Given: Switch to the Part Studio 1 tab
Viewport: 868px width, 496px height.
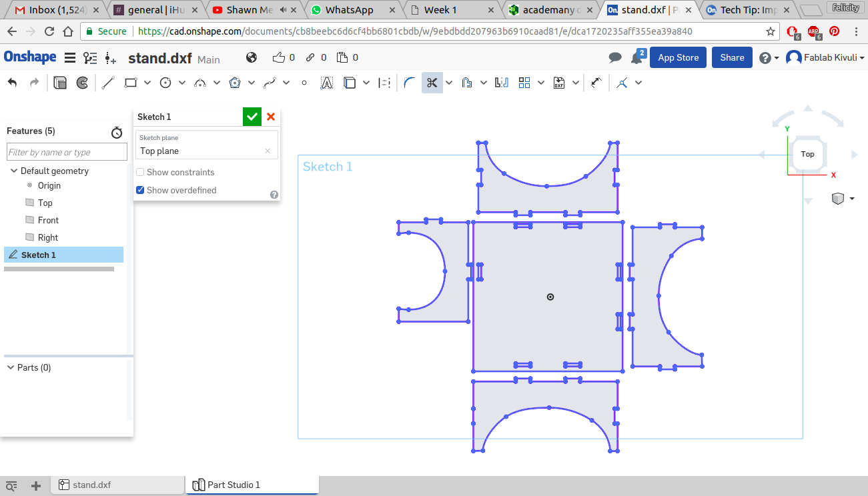Looking at the screenshot, I should (234, 485).
